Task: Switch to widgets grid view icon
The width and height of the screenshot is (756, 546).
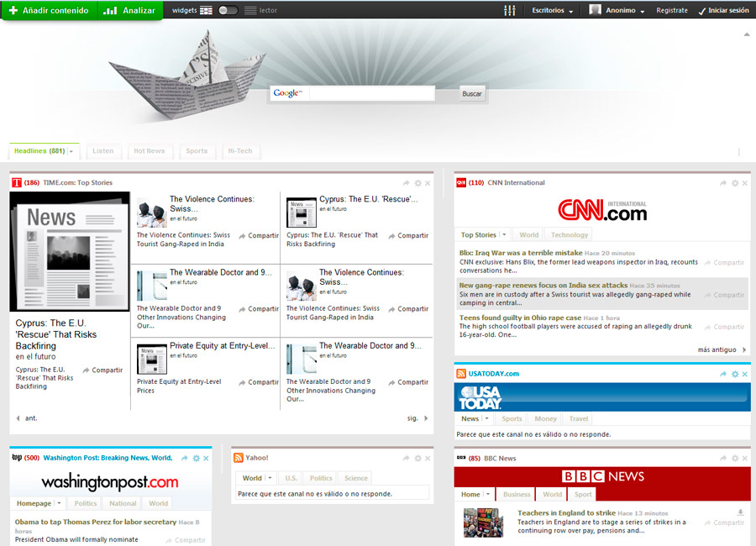Action: pyautogui.click(x=207, y=11)
